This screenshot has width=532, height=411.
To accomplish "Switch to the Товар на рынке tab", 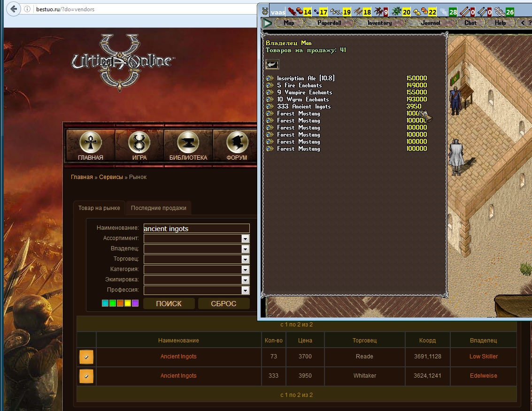I will (x=99, y=208).
